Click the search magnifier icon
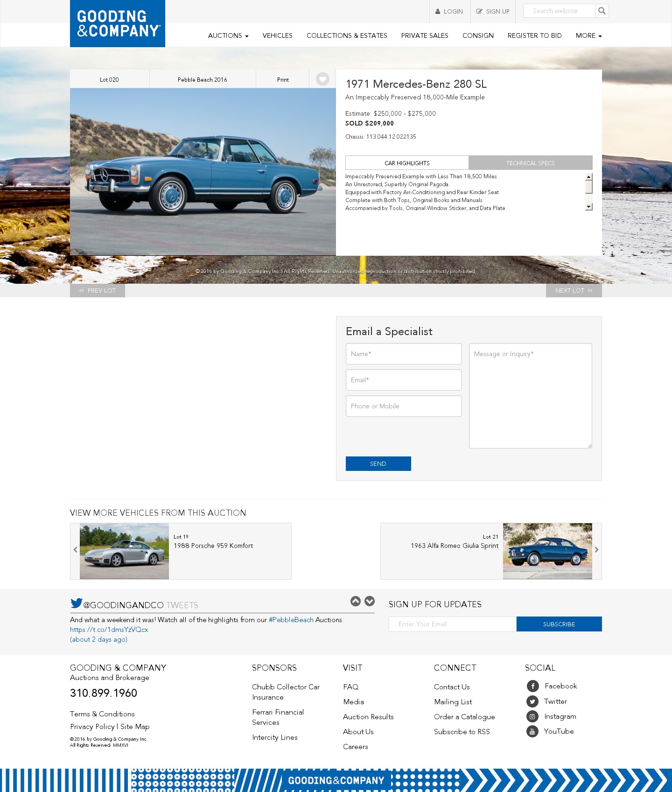Image resolution: width=672 pixels, height=792 pixels. pyautogui.click(x=602, y=11)
